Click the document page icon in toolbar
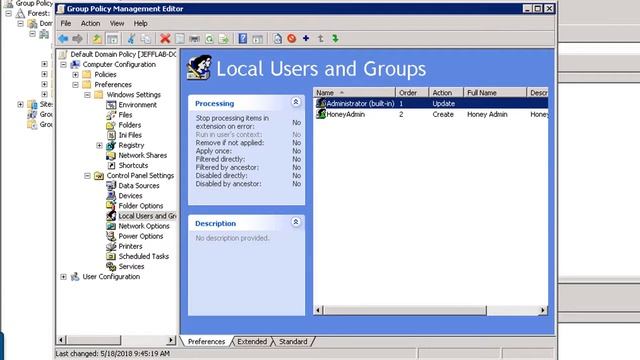 click(277, 39)
